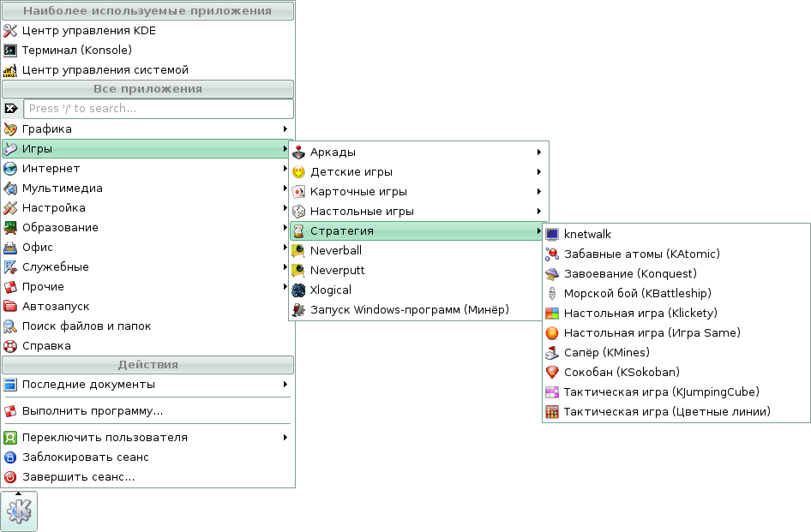Click the KJumpingCube game icon
Screen dimensions: 811x532
pyautogui.click(x=552, y=392)
